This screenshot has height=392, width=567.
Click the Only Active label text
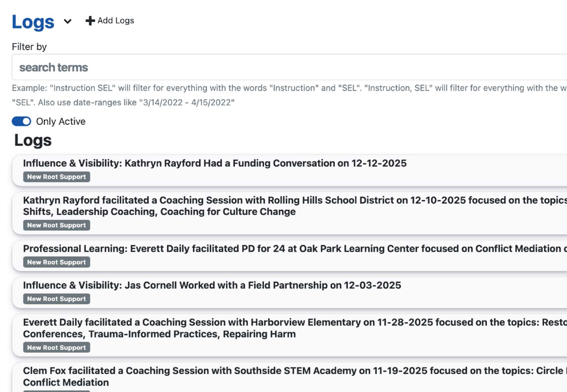[61, 121]
